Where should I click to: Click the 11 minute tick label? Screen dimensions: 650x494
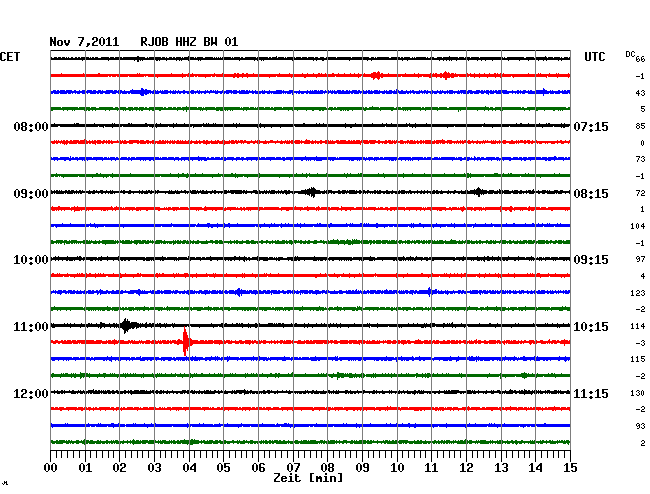(x=431, y=468)
